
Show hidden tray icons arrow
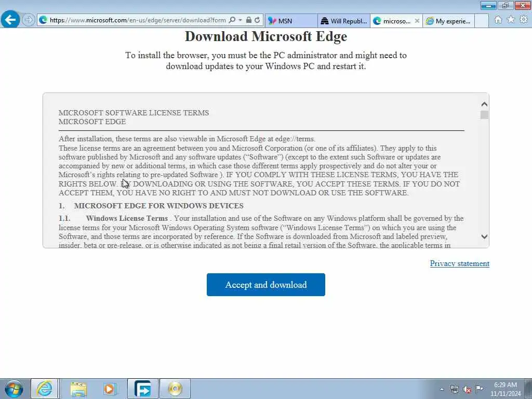click(x=442, y=390)
